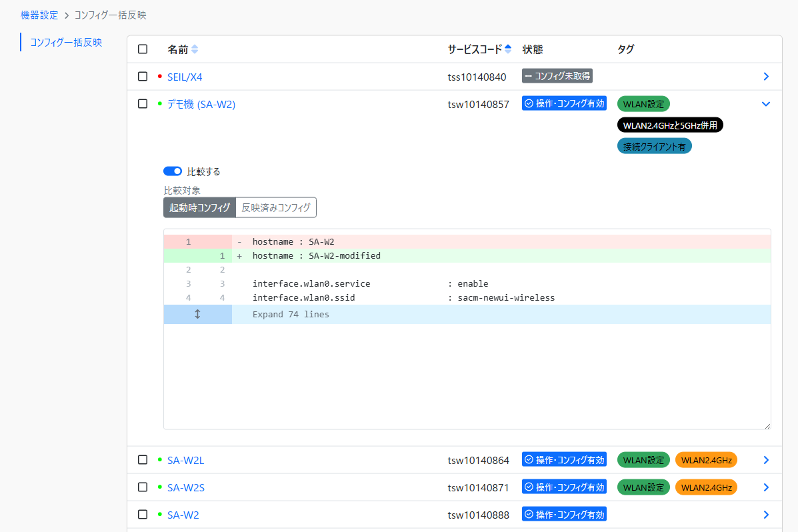Grab the diff box resize handle
This screenshot has width=798, height=532.
pyautogui.click(x=767, y=425)
